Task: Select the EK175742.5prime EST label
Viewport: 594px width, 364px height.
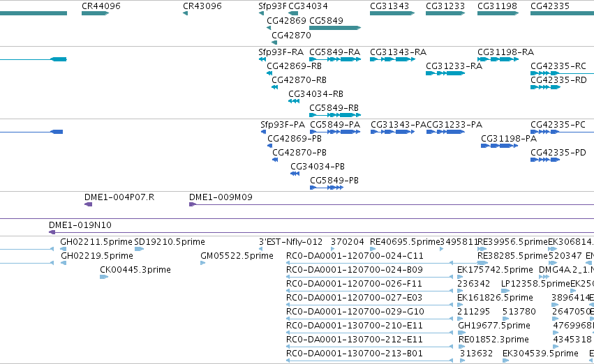Action: tap(495, 270)
